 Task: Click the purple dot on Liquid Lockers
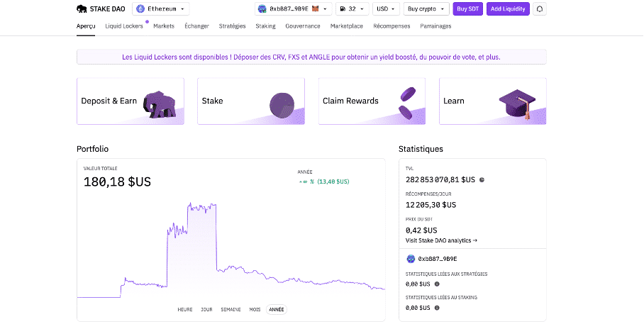point(147,21)
